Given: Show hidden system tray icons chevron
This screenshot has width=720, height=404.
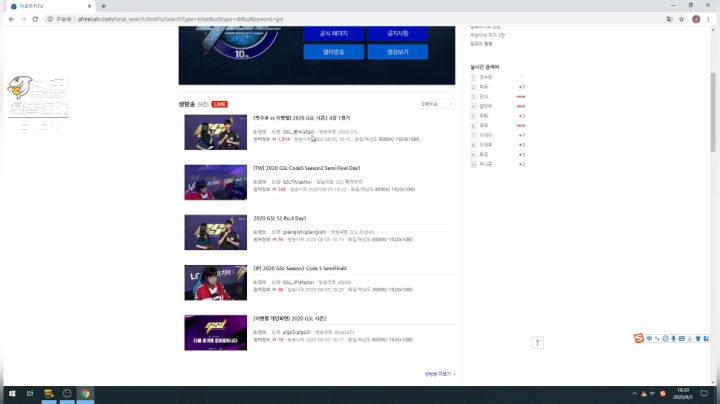Looking at the screenshot, I should point(635,393).
